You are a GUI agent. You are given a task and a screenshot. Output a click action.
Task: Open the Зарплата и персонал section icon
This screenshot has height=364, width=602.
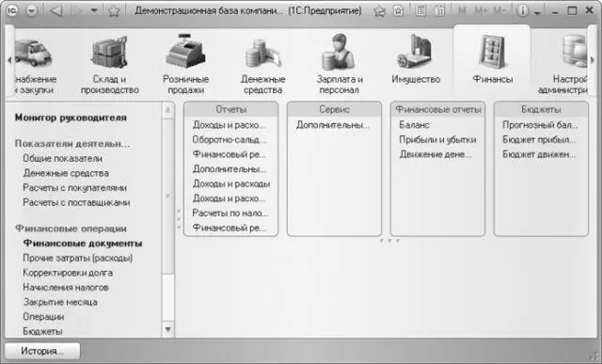point(339,52)
